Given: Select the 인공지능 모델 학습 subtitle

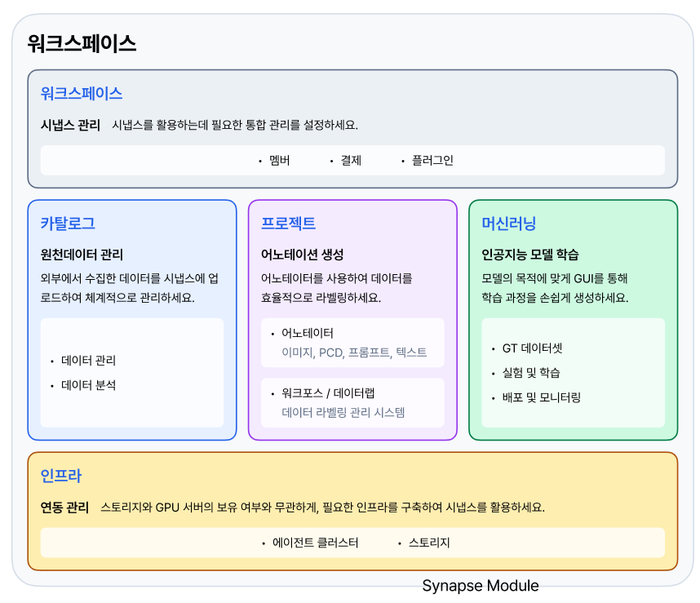Looking at the screenshot, I should coord(530,255).
